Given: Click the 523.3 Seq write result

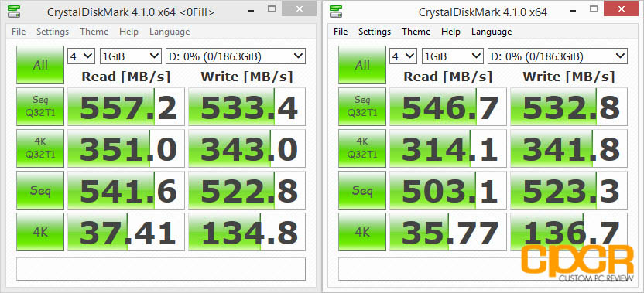Looking at the screenshot, I should tap(569, 190).
